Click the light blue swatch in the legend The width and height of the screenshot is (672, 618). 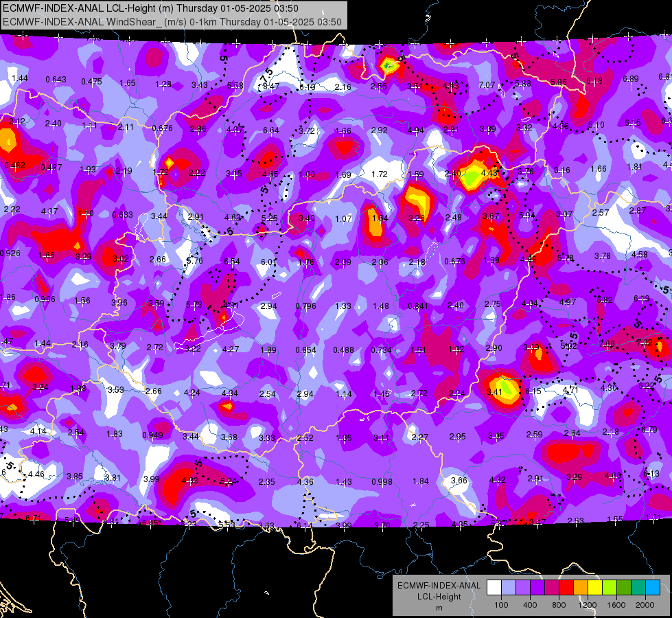(509, 588)
